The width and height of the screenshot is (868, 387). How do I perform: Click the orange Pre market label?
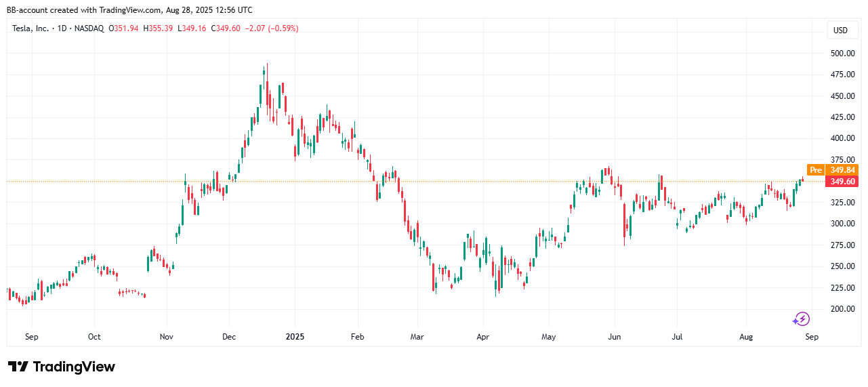(x=816, y=170)
